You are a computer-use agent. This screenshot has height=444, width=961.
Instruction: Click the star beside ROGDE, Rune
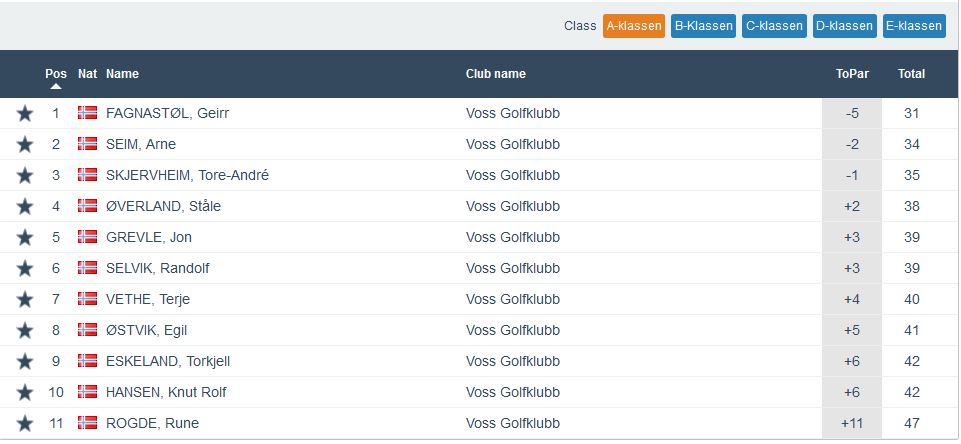point(25,424)
